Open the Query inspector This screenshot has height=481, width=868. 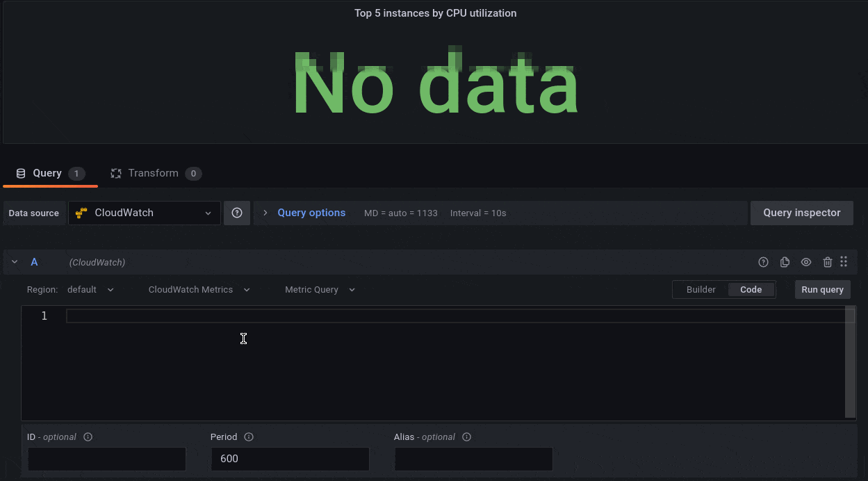click(x=801, y=213)
